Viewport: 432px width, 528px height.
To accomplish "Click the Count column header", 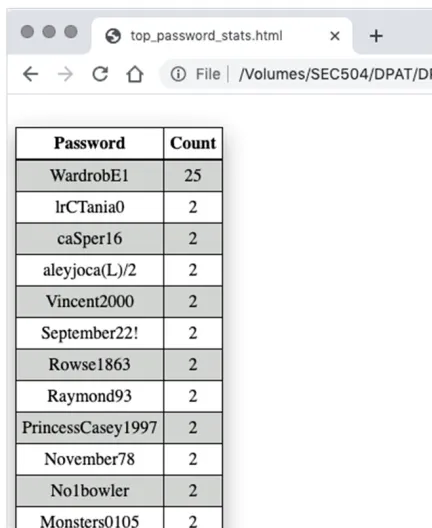I will 193,143.
